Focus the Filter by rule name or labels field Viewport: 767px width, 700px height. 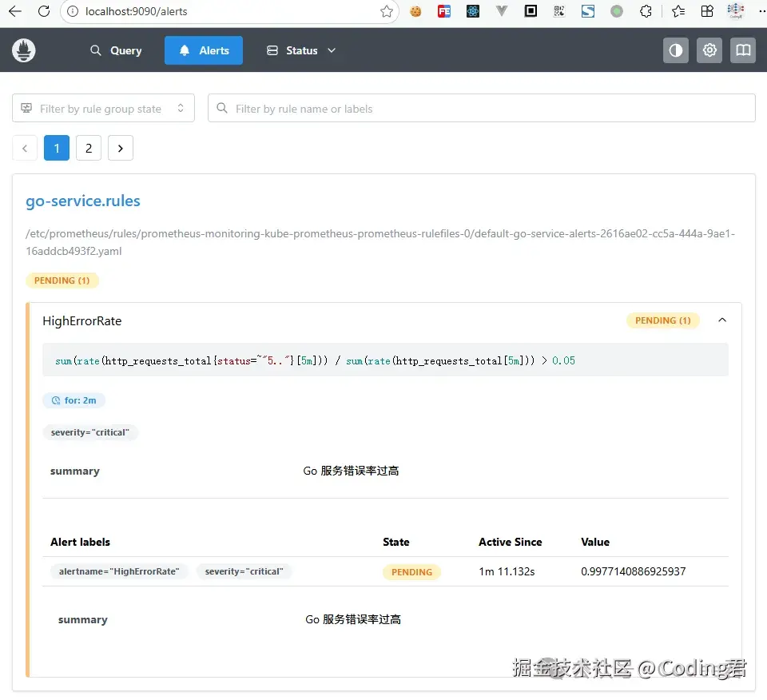click(x=481, y=108)
